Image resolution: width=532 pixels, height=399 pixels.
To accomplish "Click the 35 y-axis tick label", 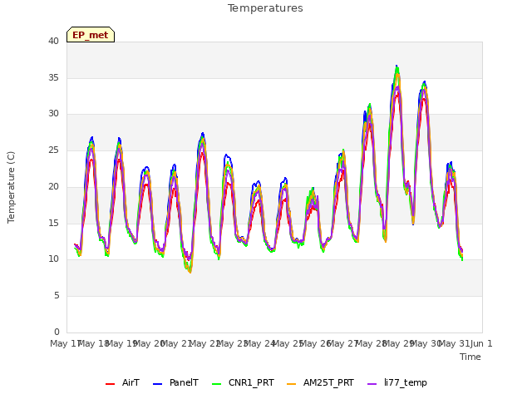I will point(53,77).
